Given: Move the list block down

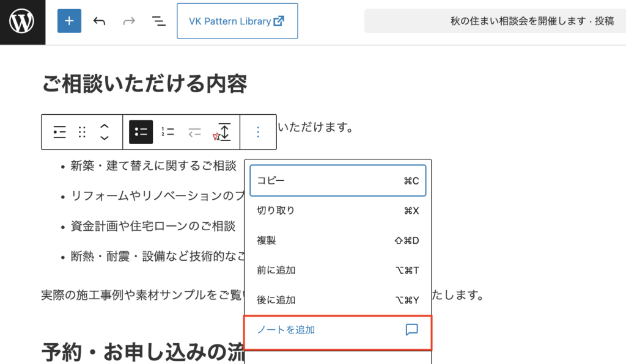Looking at the screenshot, I should (105, 138).
